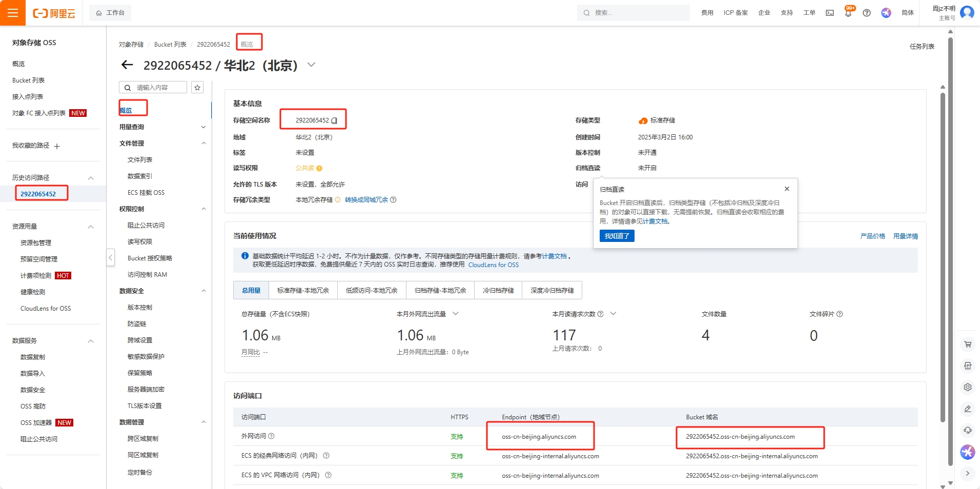
Task: Click the help question mark icon
Action: (x=866, y=13)
